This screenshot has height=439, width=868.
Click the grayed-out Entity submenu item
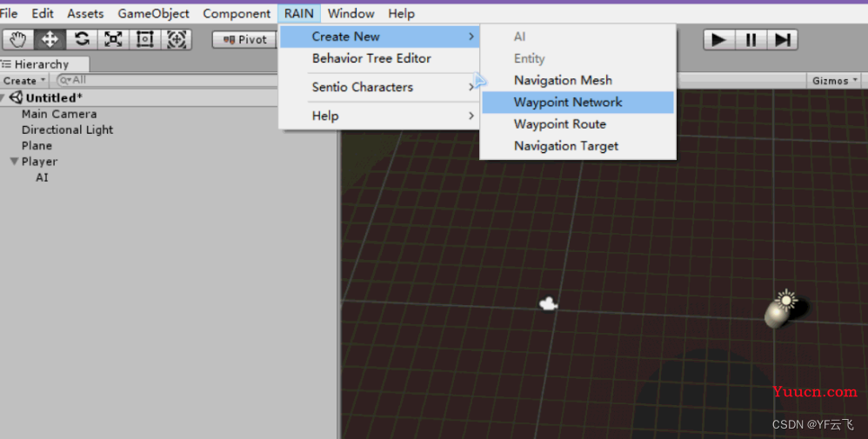(x=578, y=59)
